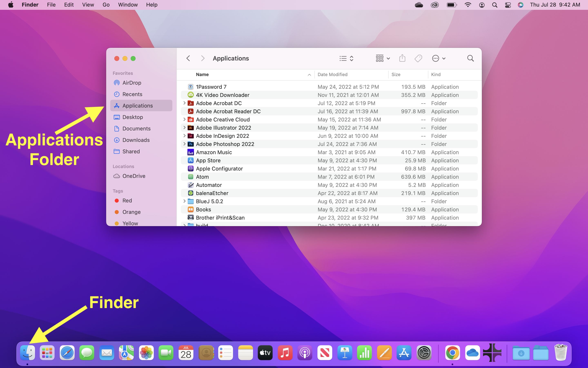Viewport: 588px width, 368px height.
Task: Expand the BlueJ 5.0.2 folder
Action: tap(184, 201)
